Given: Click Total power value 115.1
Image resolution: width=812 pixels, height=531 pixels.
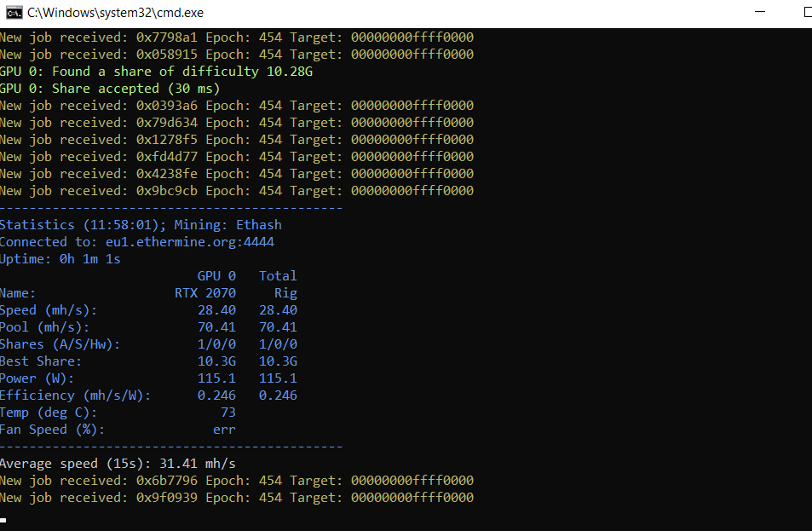Looking at the screenshot, I should tap(278, 378).
